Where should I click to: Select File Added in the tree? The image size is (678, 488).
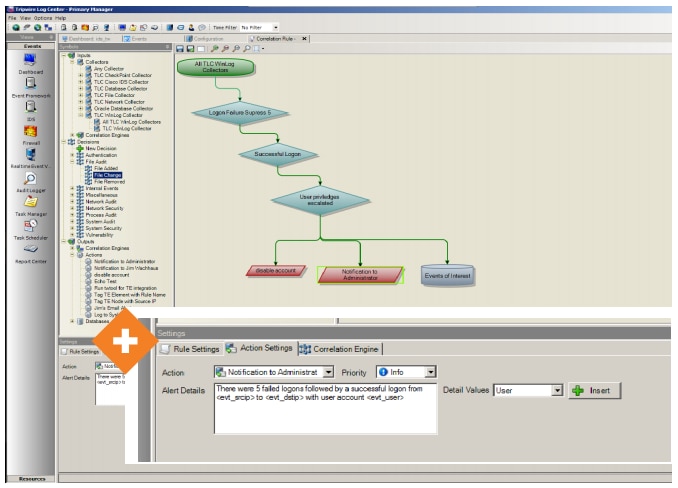coord(106,168)
